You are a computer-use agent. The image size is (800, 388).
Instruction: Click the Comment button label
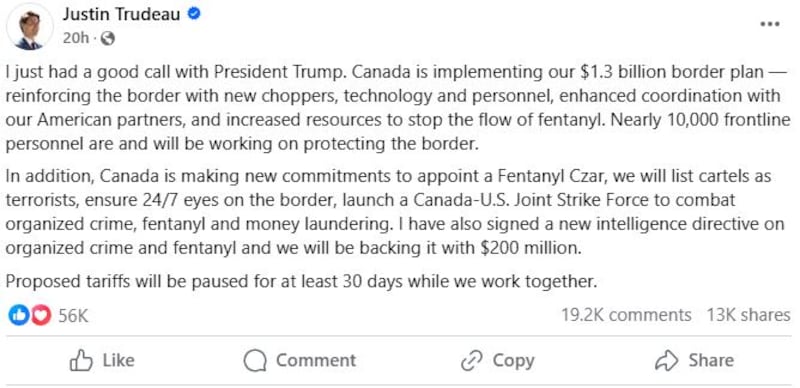316,360
